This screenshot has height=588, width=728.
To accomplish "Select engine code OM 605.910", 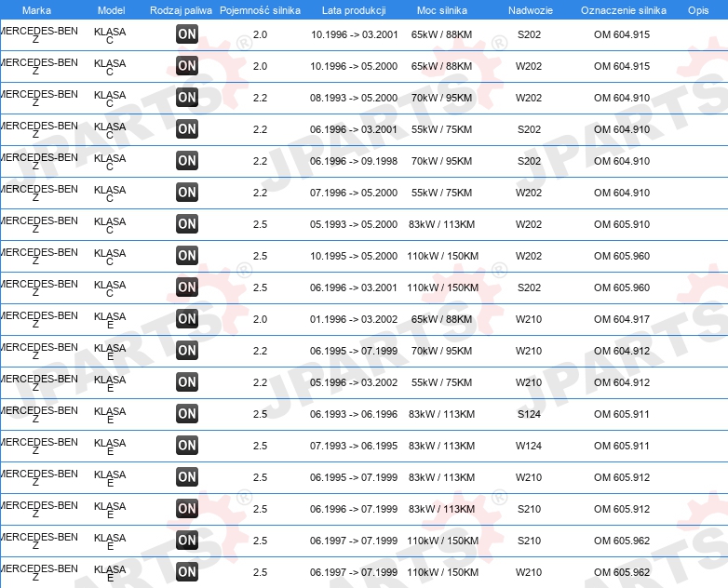I will click(x=622, y=224).
